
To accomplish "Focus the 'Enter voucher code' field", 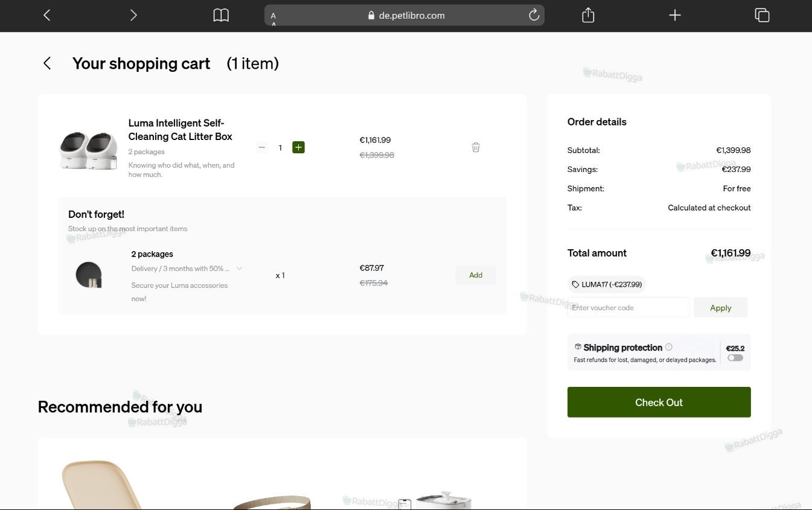I will click(x=628, y=308).
